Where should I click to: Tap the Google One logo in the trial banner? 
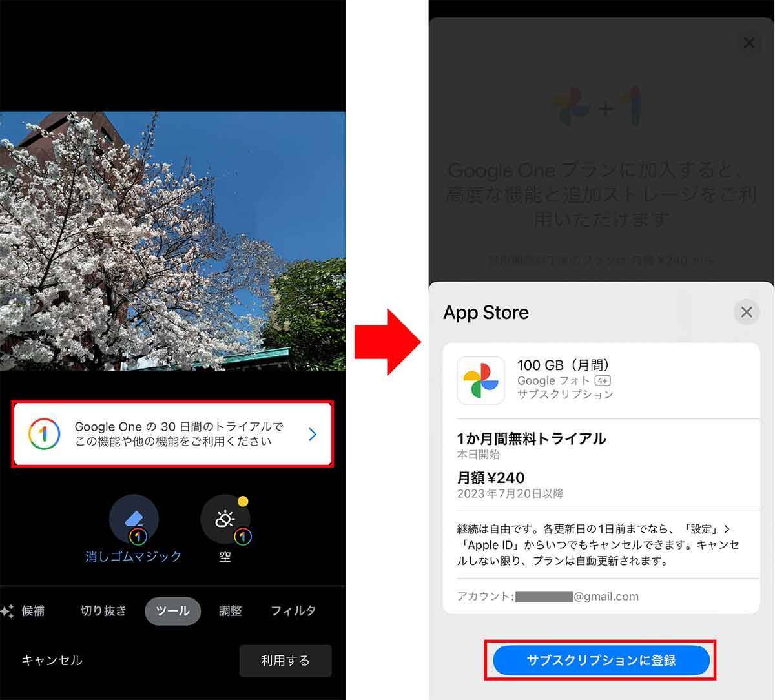(x=45, y=434)
